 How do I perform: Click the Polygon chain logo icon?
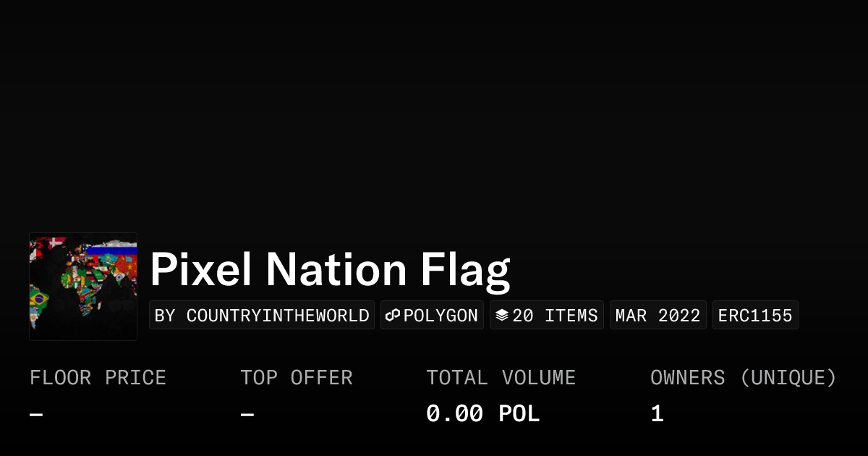(393, 316)
